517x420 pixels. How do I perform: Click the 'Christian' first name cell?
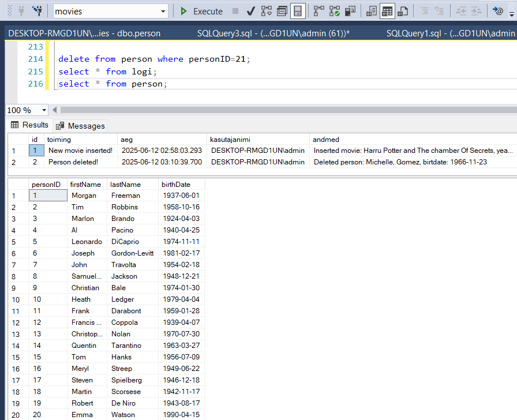(x=87, y=288)
